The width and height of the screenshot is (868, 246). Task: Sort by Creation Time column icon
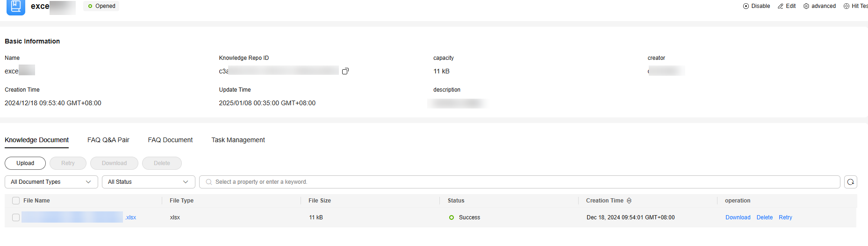click(629, 201)
